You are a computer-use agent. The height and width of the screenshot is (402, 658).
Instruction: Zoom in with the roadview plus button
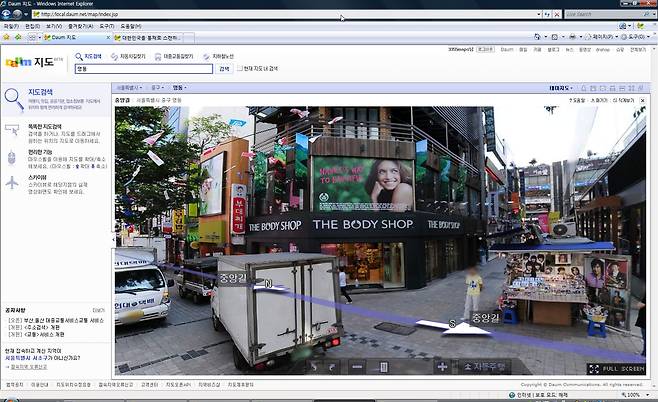442,367
